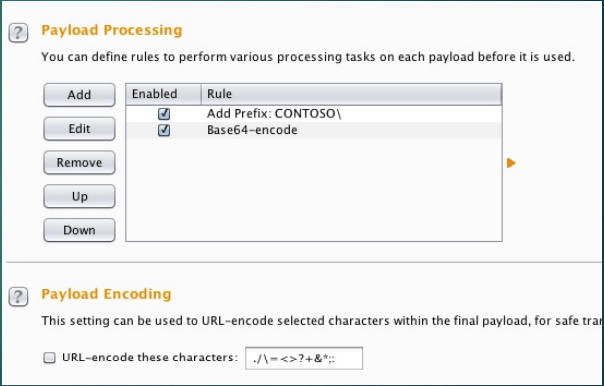This screenshot has height=386, width=604.
Task: Open help for Payload Encoding
Action: (x=18, y=297)
